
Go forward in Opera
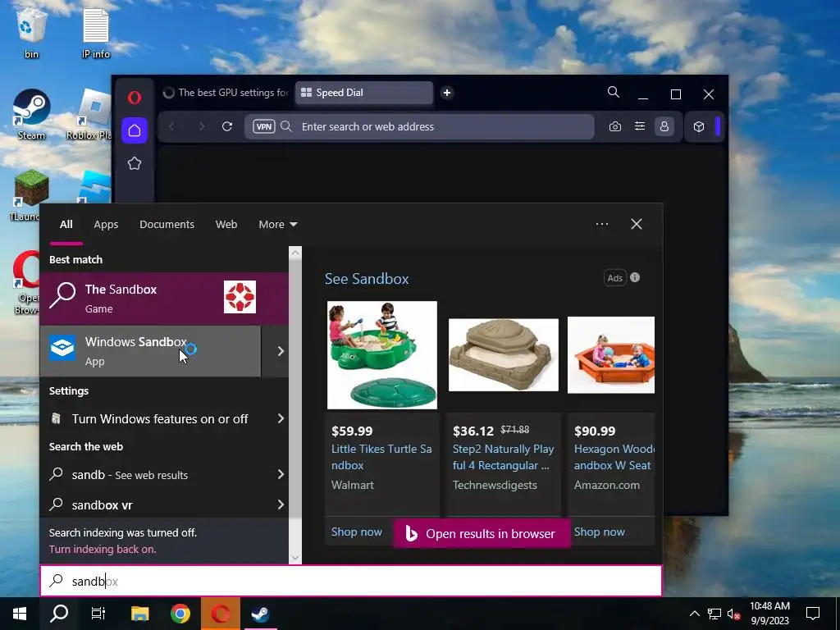point(202,126)
